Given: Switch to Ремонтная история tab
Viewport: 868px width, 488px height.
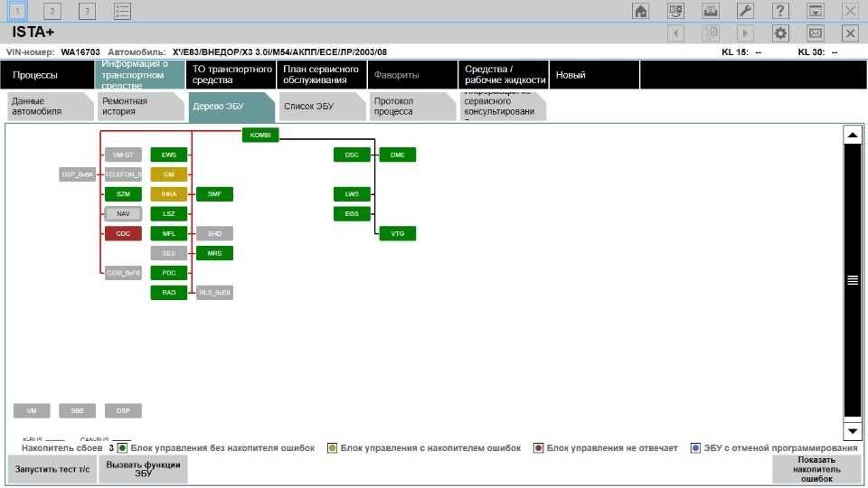Looking at the screenshot, I should pyautogui.click(x=141, y=107).
